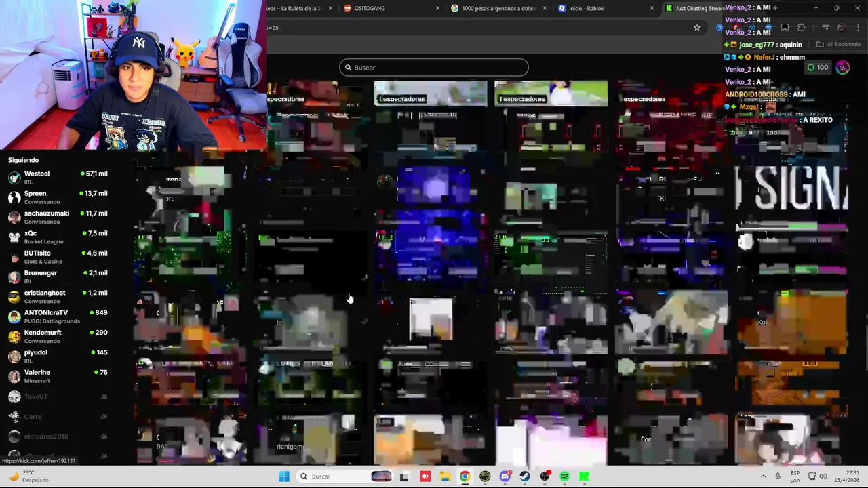
Task: Open ANTONIcraTV PUBG Battlegrounds channel
Action: pos(58,317)
